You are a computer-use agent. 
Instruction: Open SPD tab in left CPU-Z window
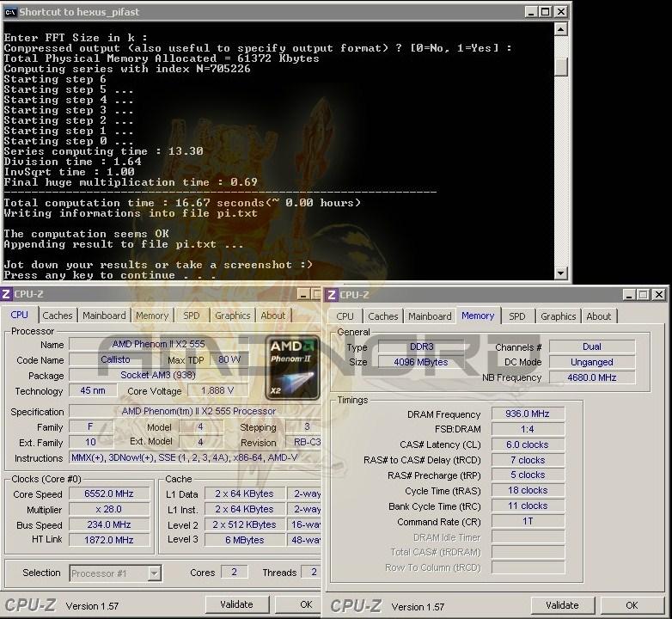tap(191, 316)
